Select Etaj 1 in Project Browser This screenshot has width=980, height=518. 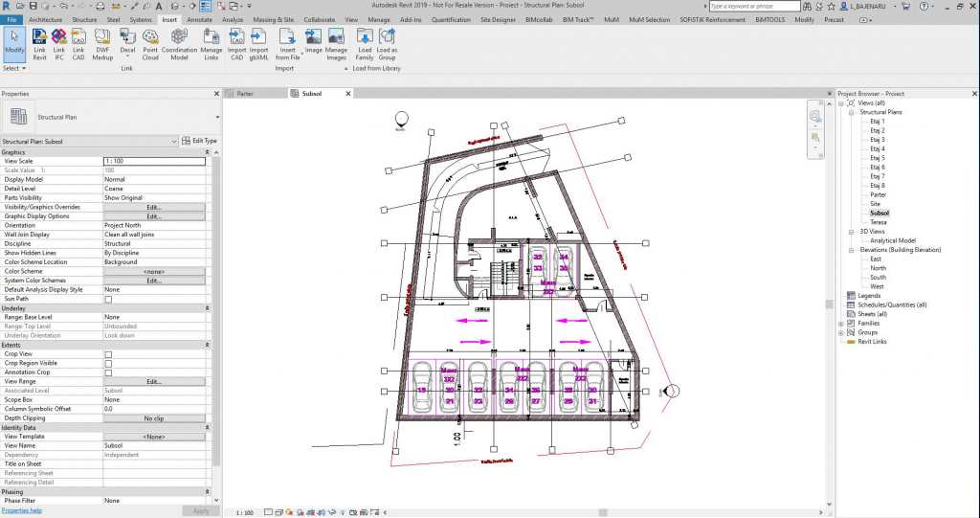tap(878, 122)
